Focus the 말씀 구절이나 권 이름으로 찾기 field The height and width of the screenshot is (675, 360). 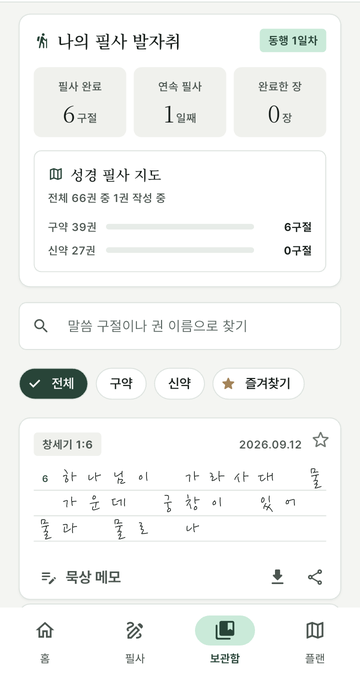pyautogui.click(x=180, y=326)
